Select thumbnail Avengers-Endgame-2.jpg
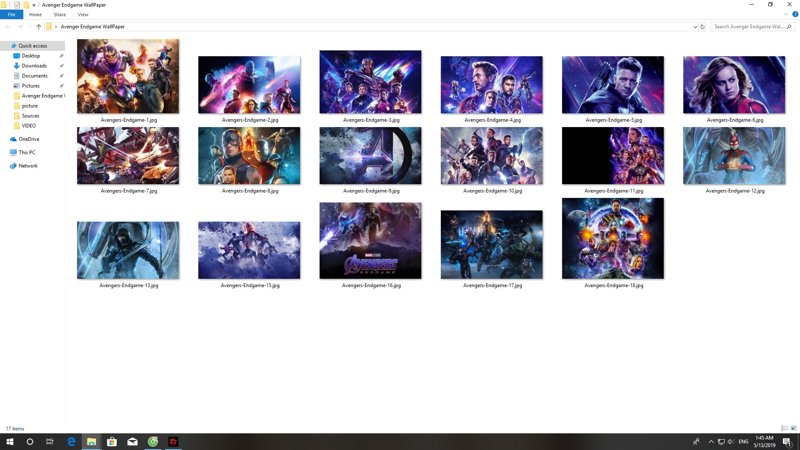Viewport: 800px width, 450px height. (x=249, y=85)
